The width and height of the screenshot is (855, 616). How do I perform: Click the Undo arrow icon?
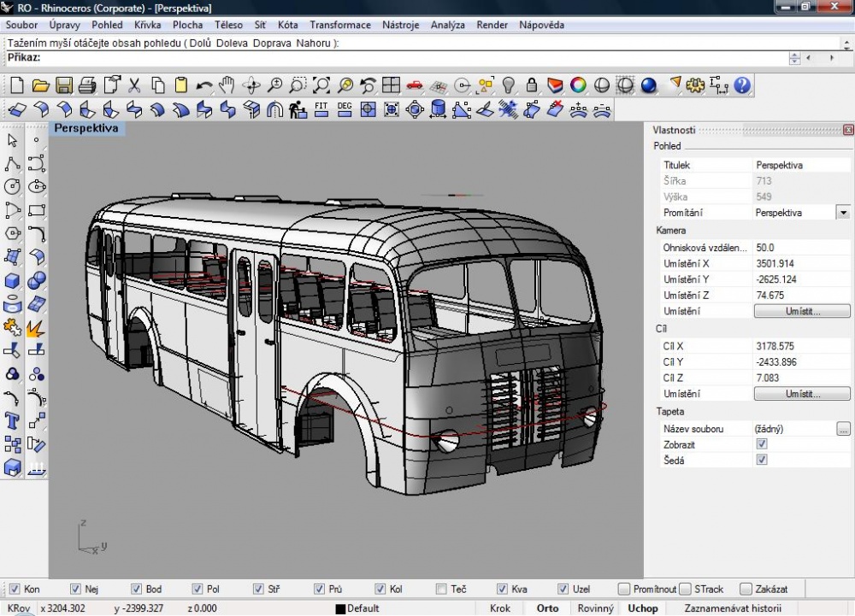204,85
